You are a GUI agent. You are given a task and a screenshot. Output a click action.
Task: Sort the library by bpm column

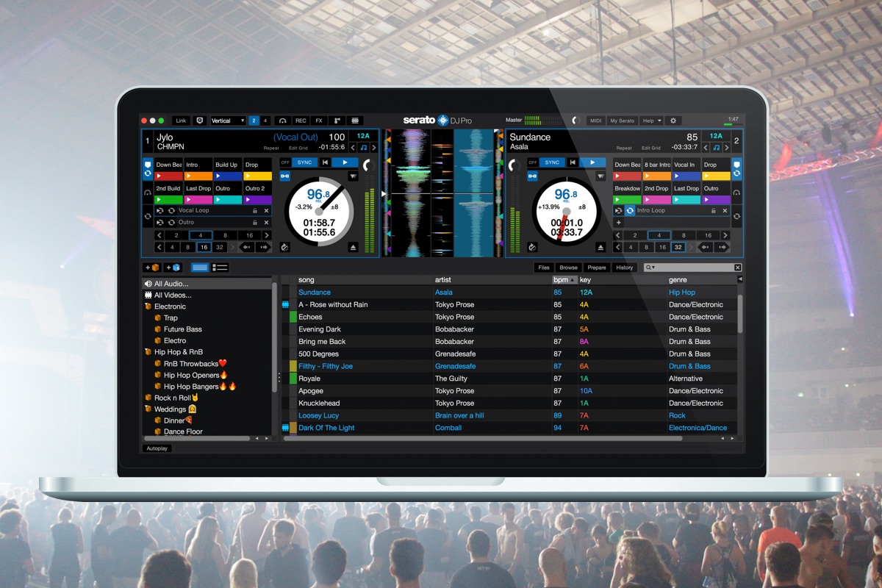[x=564, y=280]
